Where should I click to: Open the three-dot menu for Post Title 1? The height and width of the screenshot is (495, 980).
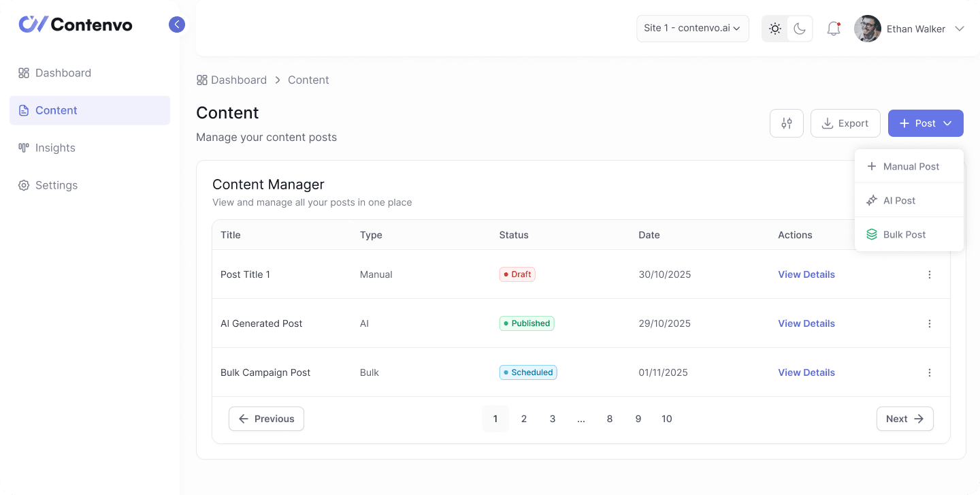pyautogui.click(x=930, y=274)
